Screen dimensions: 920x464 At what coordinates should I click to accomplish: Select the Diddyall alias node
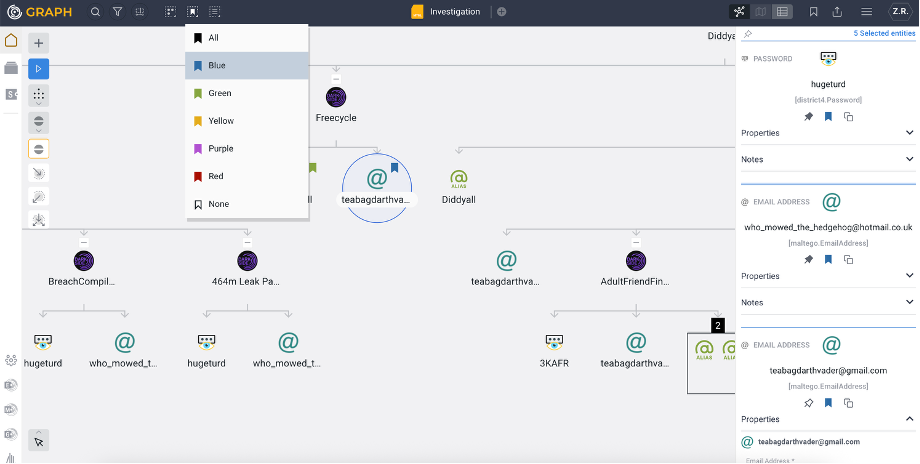tap(459, 179)
